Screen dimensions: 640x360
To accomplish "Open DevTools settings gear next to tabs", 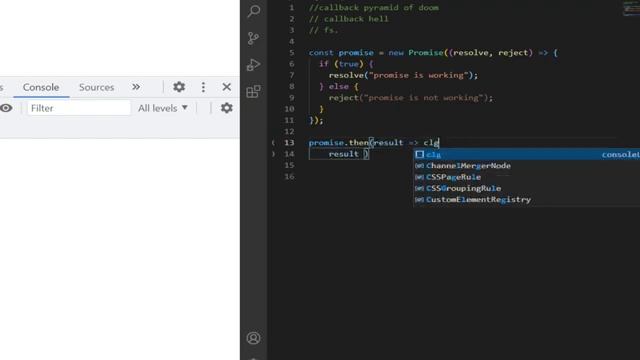I will click(179, 87).
